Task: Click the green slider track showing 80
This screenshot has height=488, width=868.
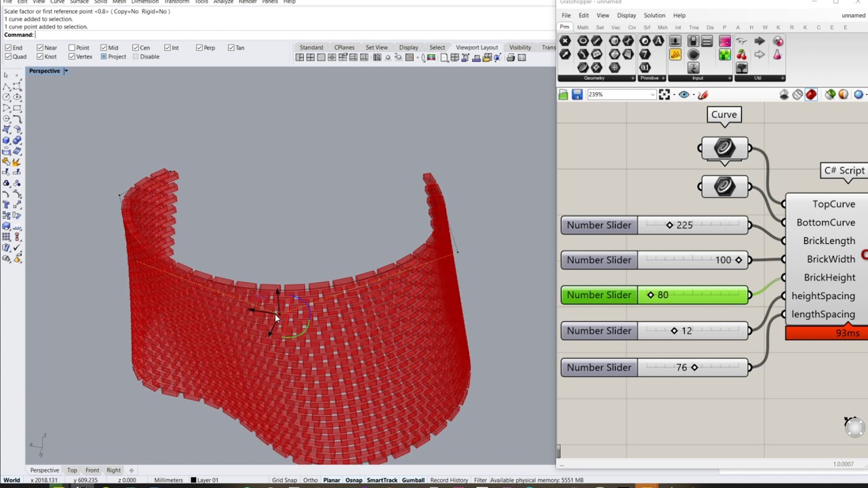Action: point(692,295)
